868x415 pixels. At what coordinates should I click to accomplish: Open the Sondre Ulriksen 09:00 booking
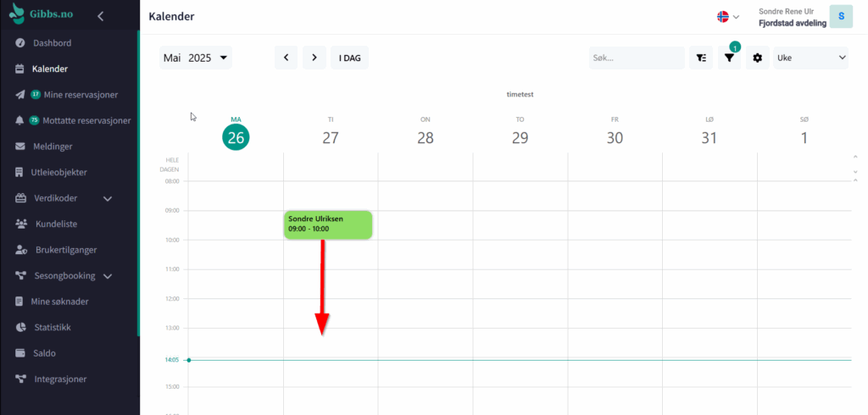coord(327,224)
